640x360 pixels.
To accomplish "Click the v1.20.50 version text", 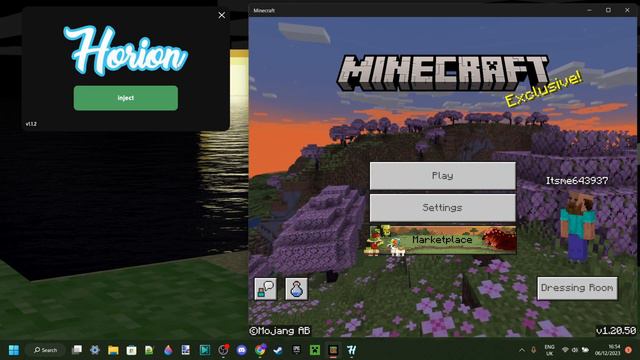I will [616, 331].
